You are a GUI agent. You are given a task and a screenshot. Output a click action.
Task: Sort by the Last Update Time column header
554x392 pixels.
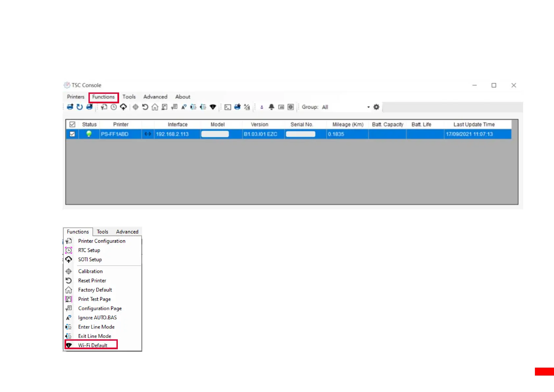pos(474,124)
